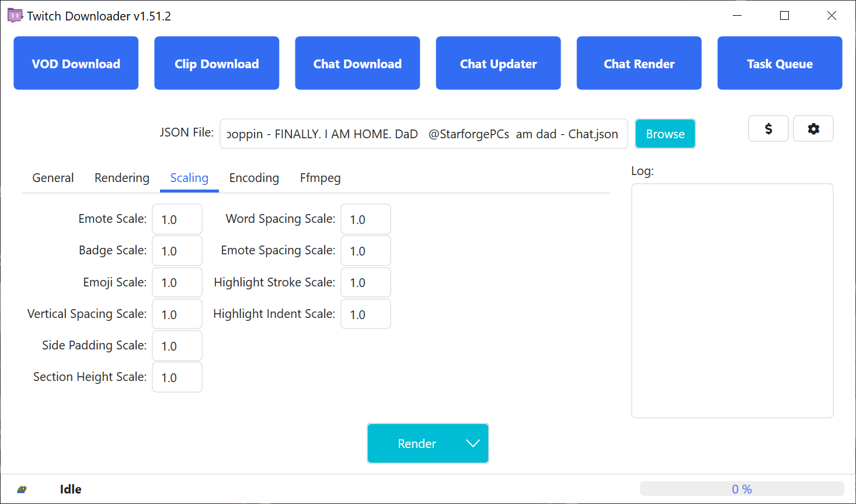Viewport: 856px width, 504px height.
Task: Open the Ffmpeg tab
Action: (321, 178)
